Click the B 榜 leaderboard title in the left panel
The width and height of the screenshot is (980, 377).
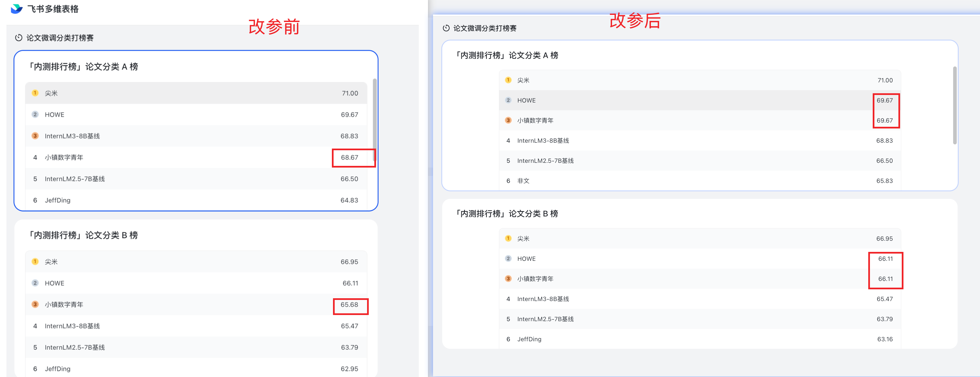tap(83, 235)
